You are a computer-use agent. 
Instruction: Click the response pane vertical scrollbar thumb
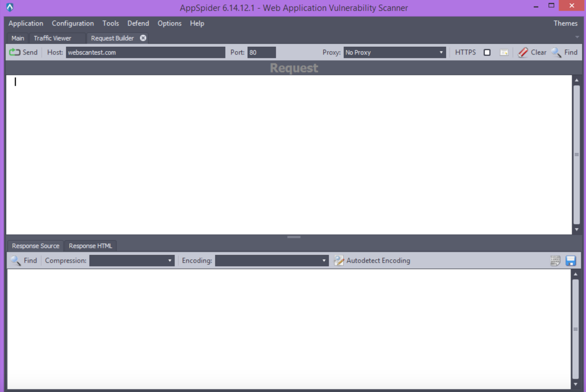[x=576, y=329]
